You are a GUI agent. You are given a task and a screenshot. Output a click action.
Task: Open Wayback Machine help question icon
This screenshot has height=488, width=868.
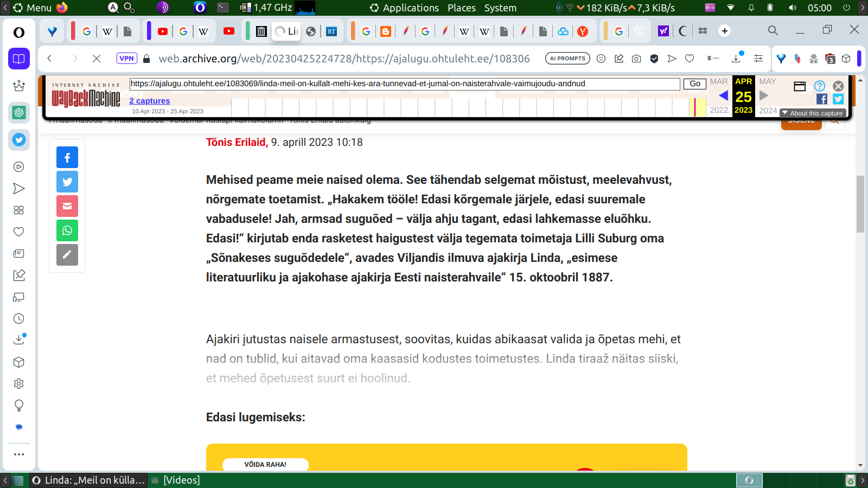[820, 86]
